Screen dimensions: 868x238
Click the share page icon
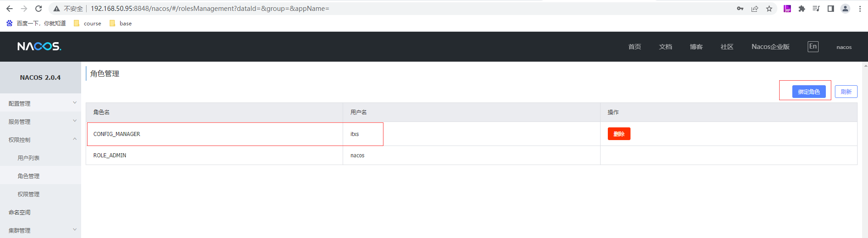click(755, 9)
